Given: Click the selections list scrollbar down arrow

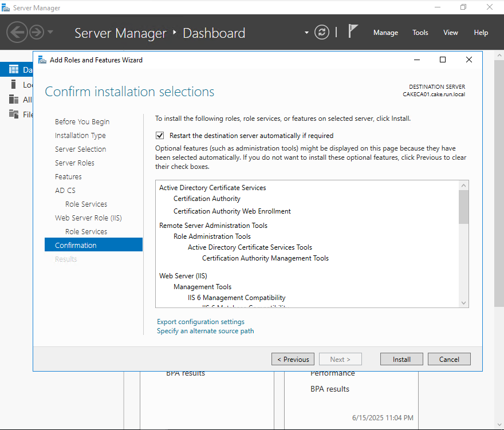Looking at the screenshot, I should [464, 303].
